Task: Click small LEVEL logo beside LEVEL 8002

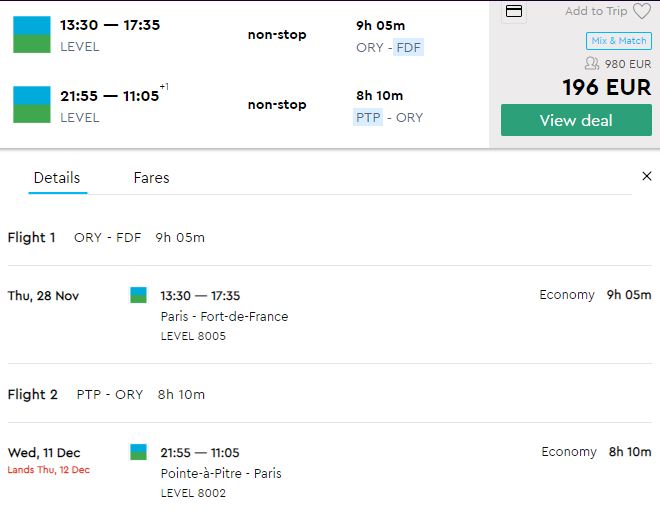Action: (x=138, y=452)
